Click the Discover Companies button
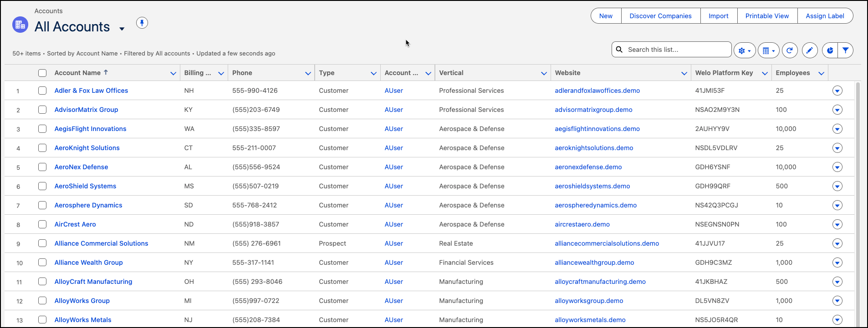The image size is (868, 328). pyautogui.click(x=660, y=16)
